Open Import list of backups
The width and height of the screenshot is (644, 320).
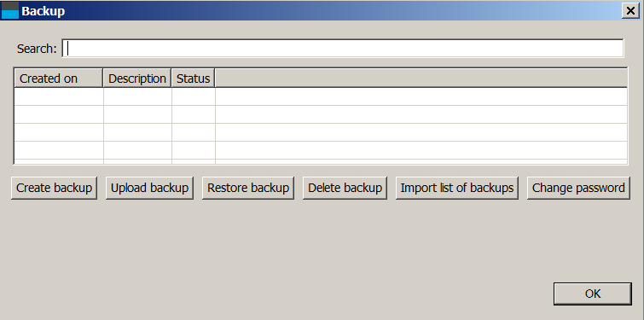(457, 188)
